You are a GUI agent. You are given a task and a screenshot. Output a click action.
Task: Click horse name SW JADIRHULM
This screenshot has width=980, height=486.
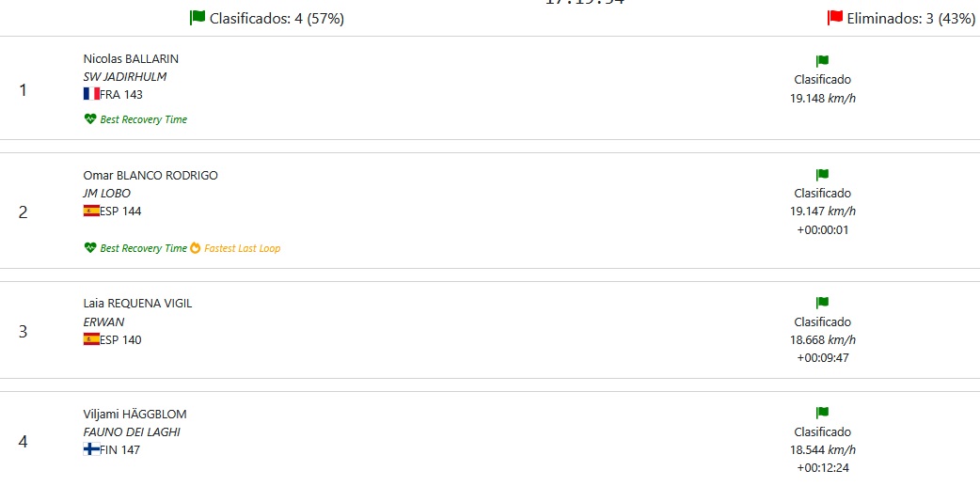tap(125, 77)
